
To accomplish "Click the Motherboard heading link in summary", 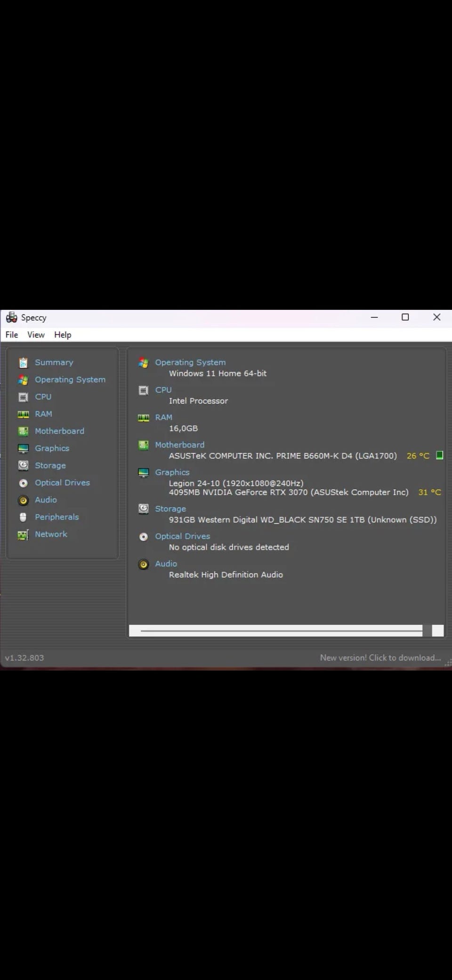I will coord(180,445).
